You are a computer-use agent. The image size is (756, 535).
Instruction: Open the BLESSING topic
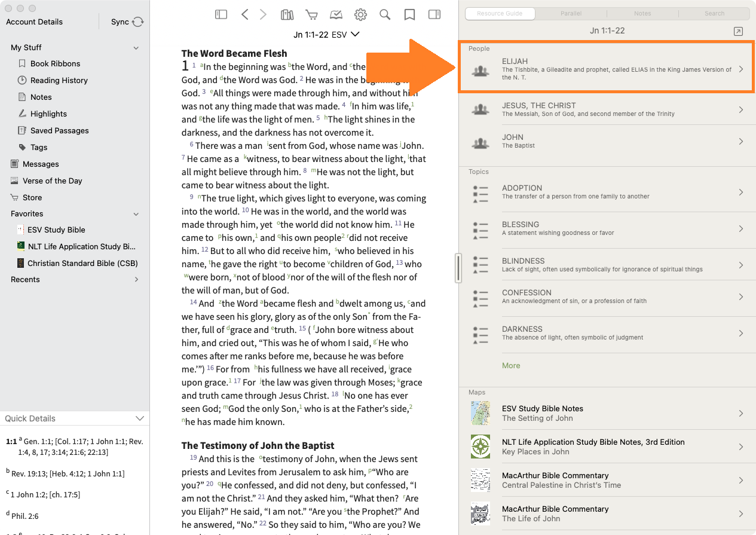[606, 228]
